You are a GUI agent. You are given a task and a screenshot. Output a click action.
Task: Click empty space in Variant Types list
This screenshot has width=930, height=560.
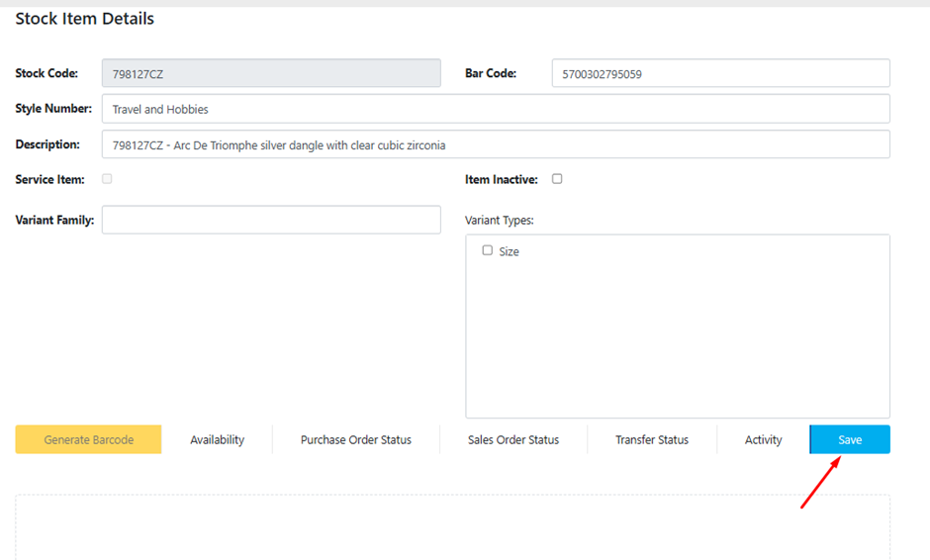pos(677,346)
